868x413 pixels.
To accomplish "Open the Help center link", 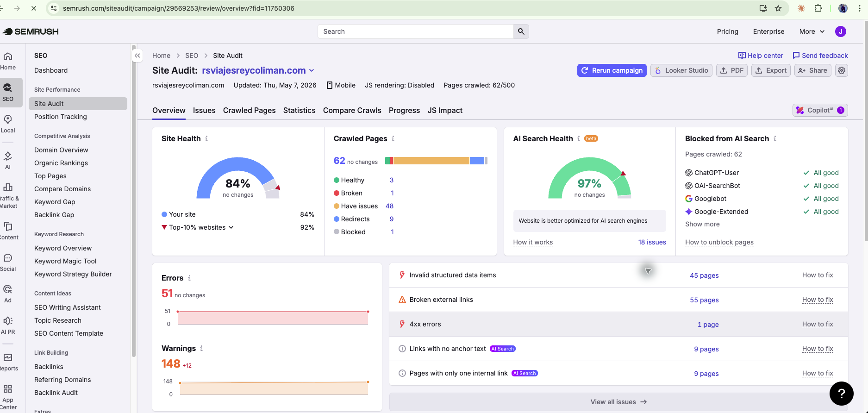I will (x=761, y=56).
